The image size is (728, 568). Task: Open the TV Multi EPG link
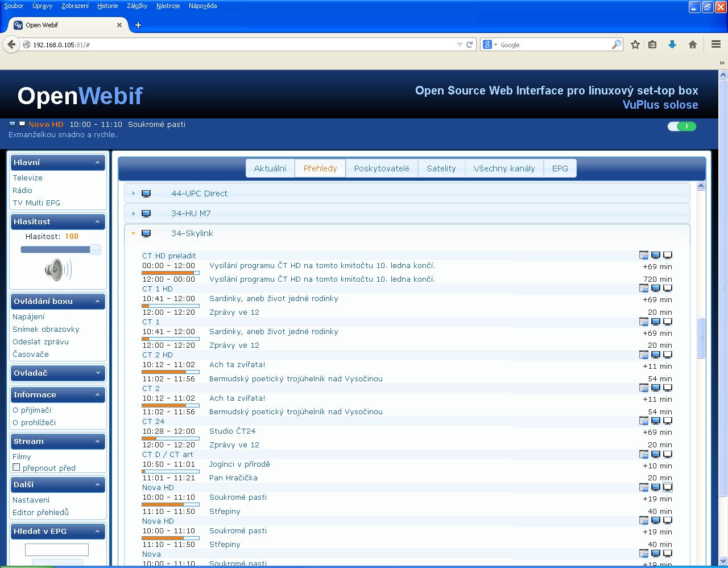point(36,203)
